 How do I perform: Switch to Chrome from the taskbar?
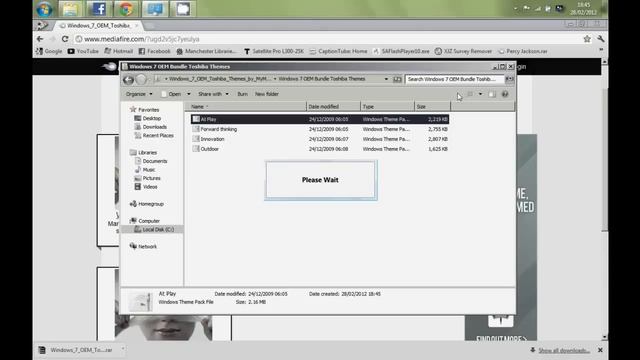pyautogui.click(x=126, y=9)
